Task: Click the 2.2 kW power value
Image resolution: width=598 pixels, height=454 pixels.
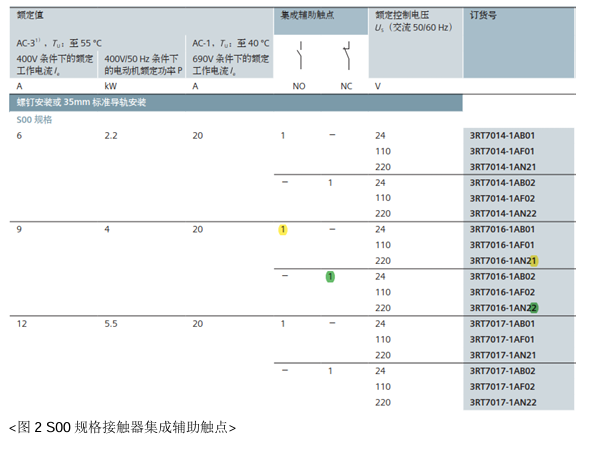Action: [x=111, y=135]
